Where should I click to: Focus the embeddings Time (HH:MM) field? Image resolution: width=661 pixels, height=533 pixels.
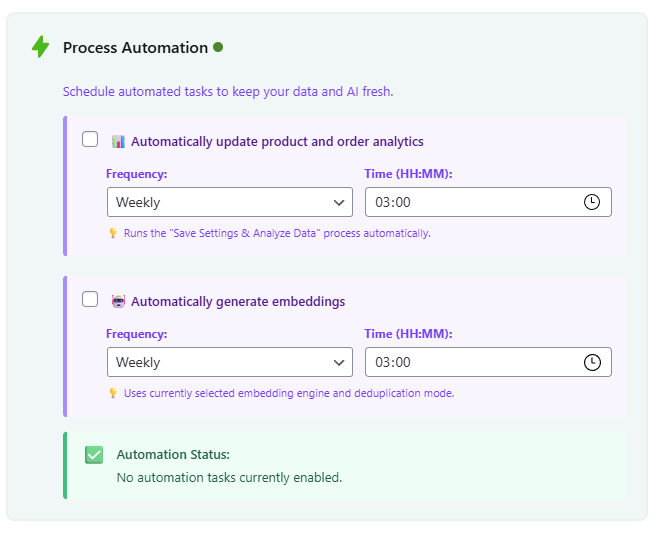click(x=470, y=362)
